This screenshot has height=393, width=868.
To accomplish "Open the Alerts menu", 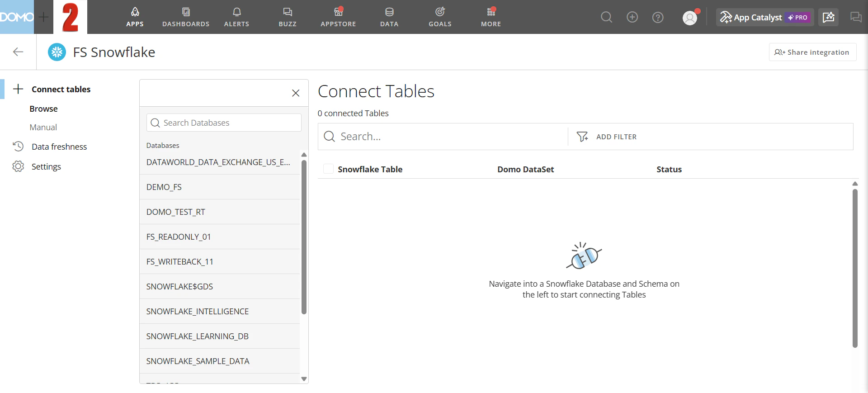I will (236, 17).
